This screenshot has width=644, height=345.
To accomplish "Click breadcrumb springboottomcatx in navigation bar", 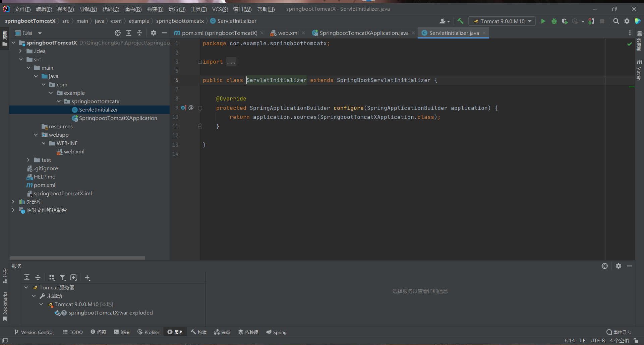I will point(180,21).
